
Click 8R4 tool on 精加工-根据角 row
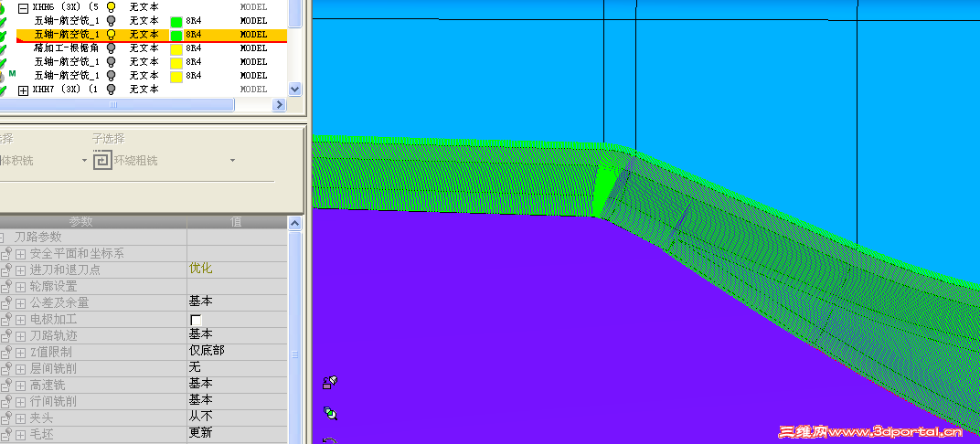[193, 48]
